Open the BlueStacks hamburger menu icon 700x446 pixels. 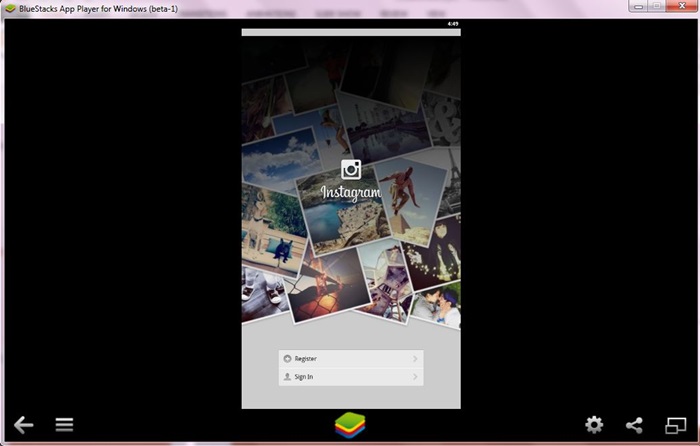(64, 425)
